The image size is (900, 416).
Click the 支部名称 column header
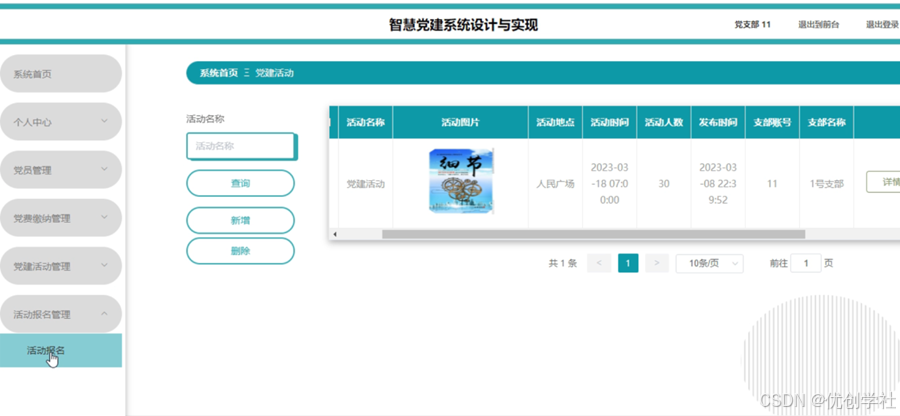[827, 122]
